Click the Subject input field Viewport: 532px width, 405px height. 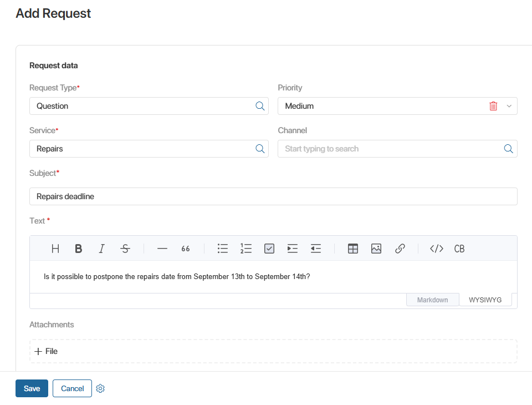pos(273,196)
